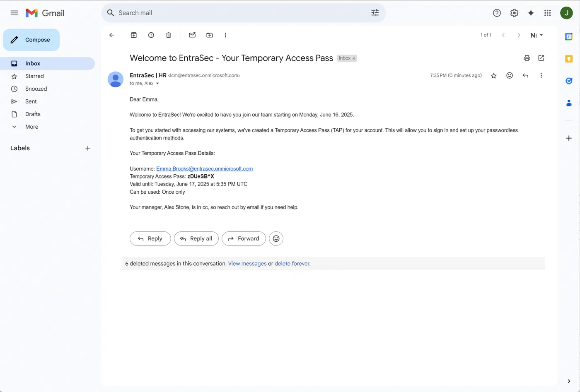Click the Reply all button

pyautogui.click(x=196, y=238)
